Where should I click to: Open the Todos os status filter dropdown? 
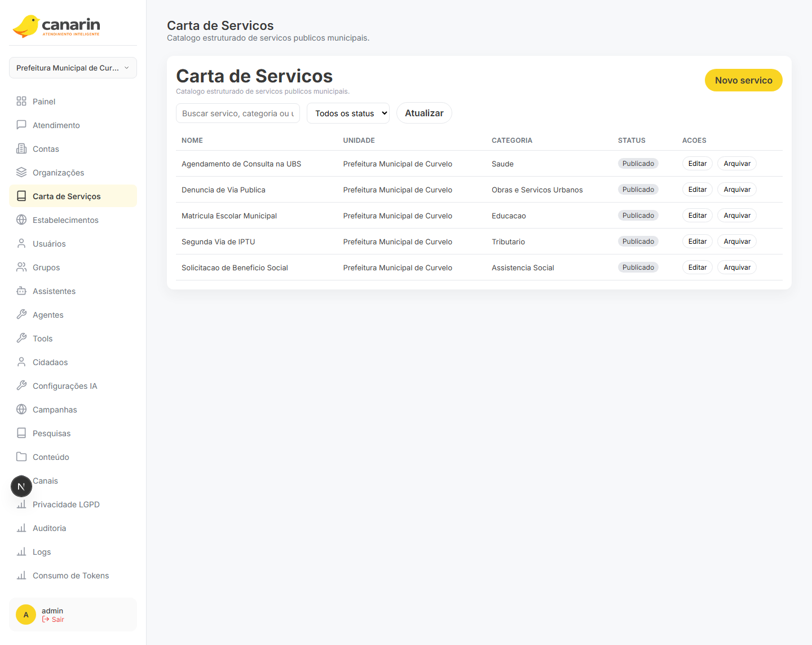click(x=348, y=113)
